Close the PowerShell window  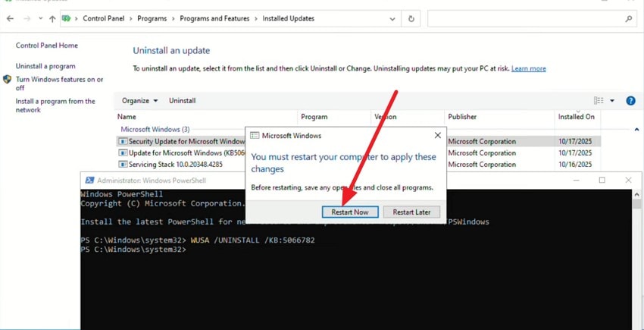click(x=628, y=181)
